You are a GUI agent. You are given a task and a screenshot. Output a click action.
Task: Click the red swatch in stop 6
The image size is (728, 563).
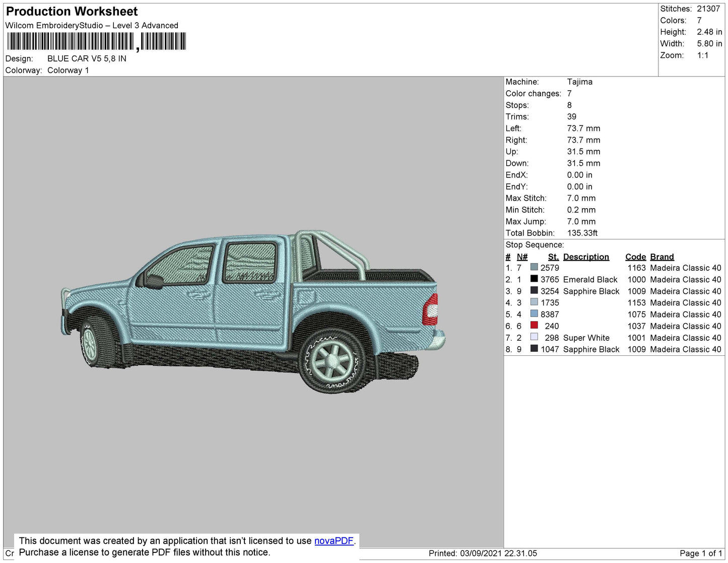(x=534, y=326)
